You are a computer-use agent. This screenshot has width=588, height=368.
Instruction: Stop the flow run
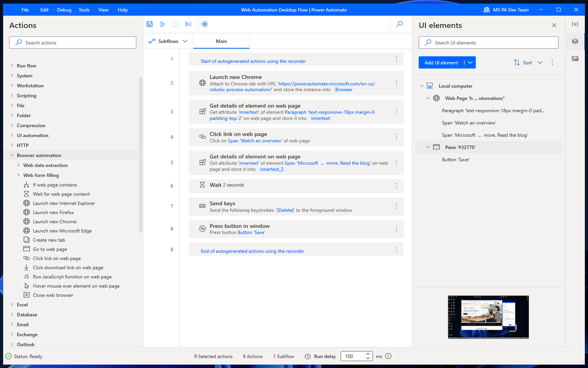pyautogui.click(x=175, y=24)
